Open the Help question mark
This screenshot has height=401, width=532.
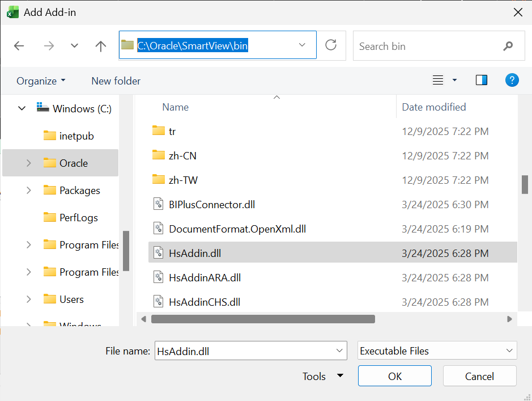(x=512, y=81)
